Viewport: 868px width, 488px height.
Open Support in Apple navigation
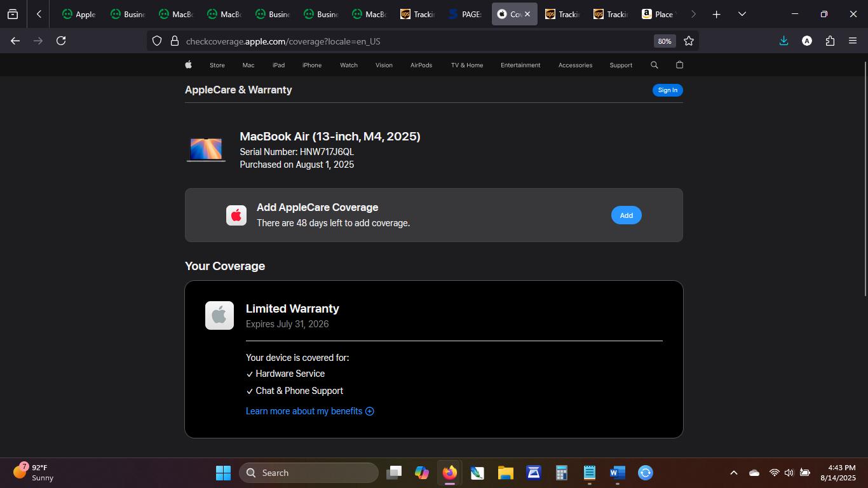621,65
